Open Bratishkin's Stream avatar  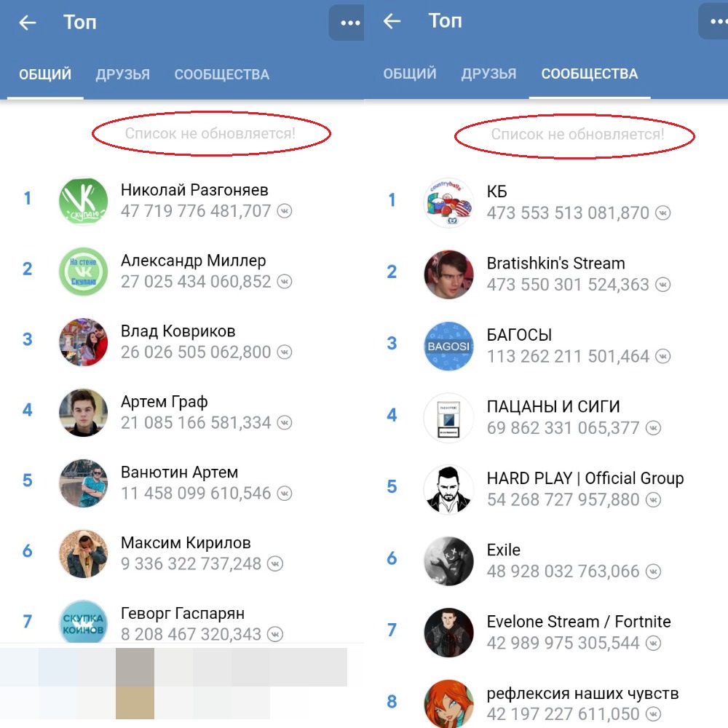pyautogui.click(x=448, y=274)
